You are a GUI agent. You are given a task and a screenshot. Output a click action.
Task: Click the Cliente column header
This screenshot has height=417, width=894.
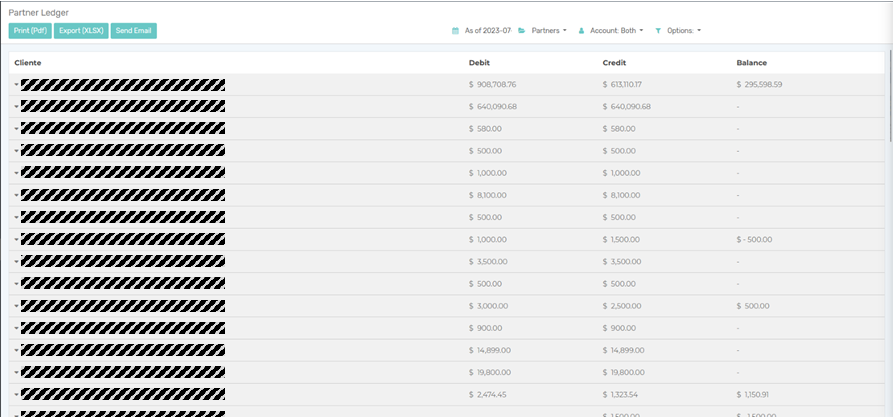[x=28, y=63]
